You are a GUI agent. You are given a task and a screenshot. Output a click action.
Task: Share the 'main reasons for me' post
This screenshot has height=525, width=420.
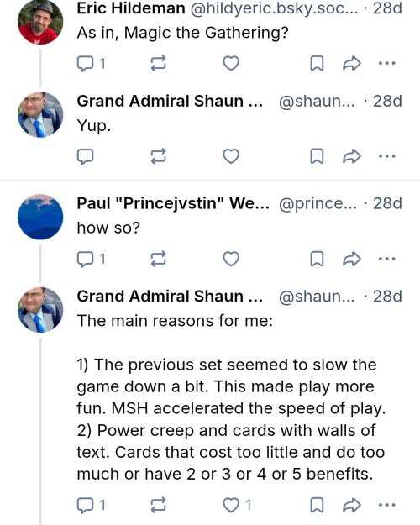pyautogui.click(x=352, y=505)
